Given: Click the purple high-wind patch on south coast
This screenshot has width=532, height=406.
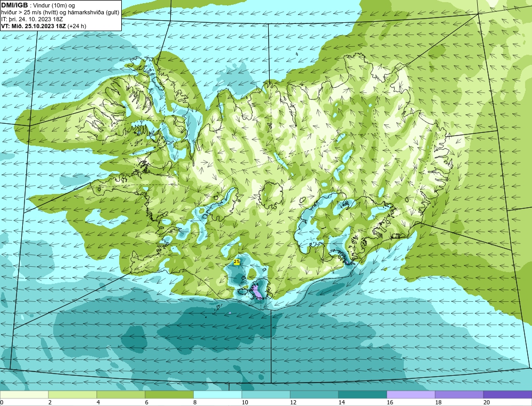Looking at the screenshot, I should pos(257,292).
